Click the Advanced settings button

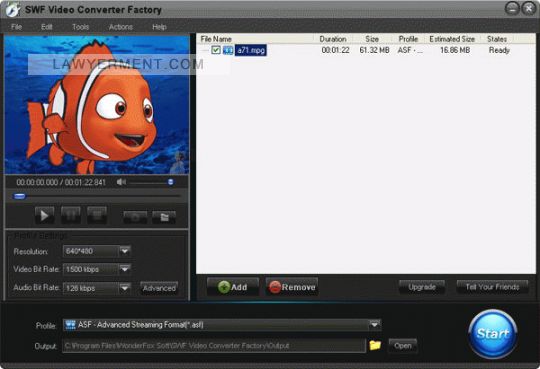coord(159,288)
